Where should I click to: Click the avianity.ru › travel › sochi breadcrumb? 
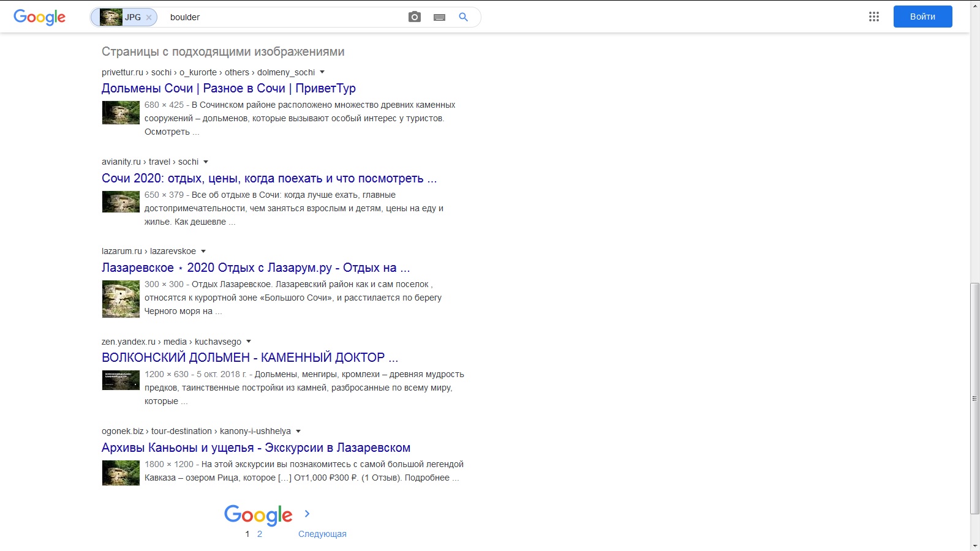coord(150,162)
